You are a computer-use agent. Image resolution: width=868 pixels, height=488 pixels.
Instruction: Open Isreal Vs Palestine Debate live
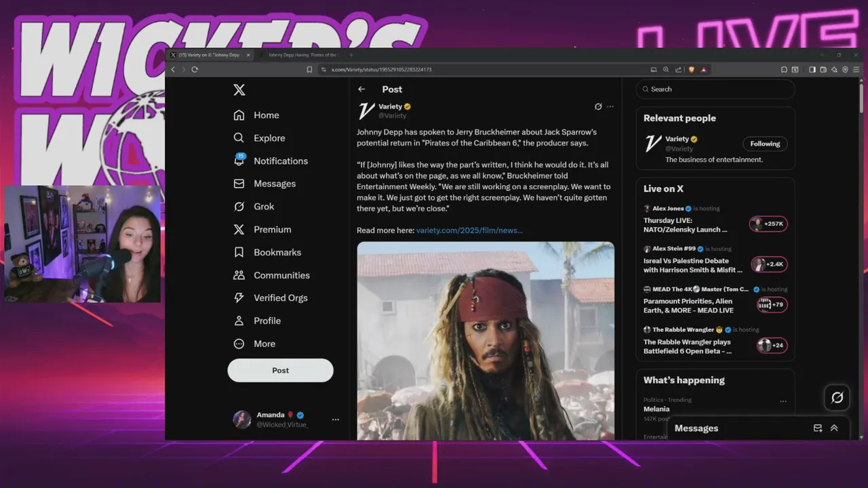693,265
